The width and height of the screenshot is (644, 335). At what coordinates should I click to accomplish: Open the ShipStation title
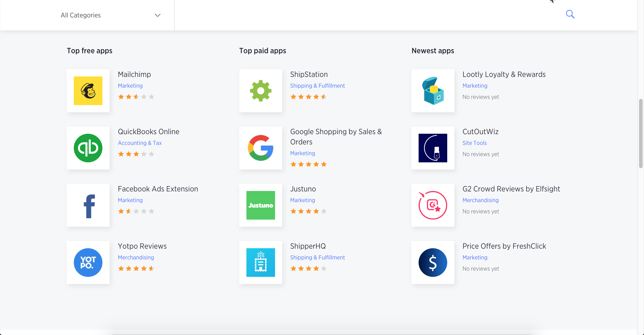tap(309, 74)
